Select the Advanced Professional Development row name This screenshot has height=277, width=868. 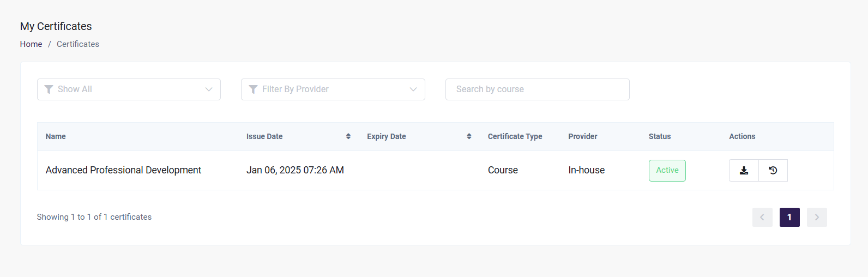[123, 170]
